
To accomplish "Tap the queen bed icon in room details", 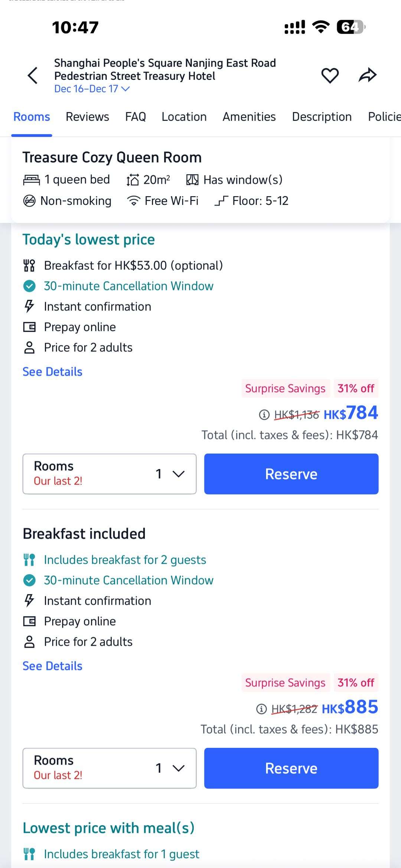I will 32,179.
